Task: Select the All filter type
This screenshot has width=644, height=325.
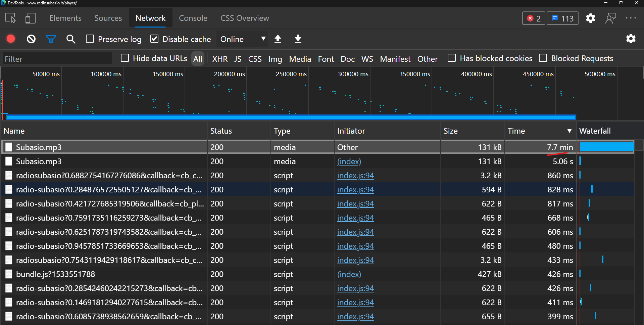Action: [x=198, y=59]
